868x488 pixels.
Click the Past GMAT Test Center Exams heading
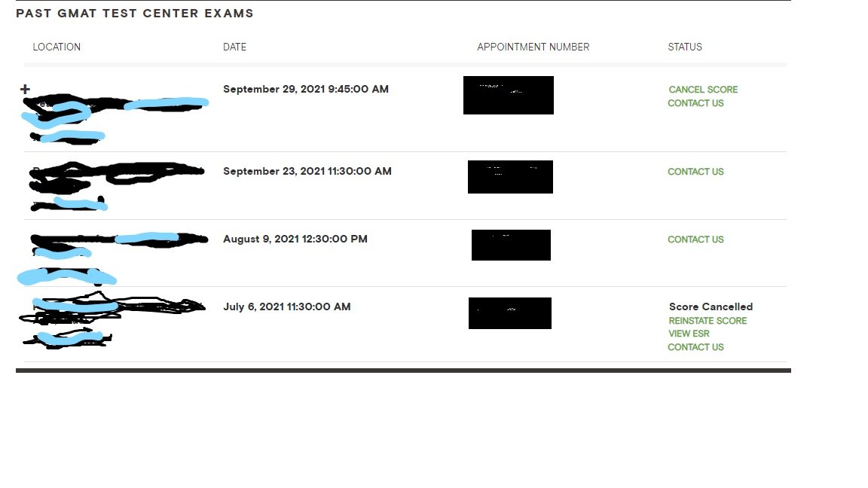[x=135, y=14]
